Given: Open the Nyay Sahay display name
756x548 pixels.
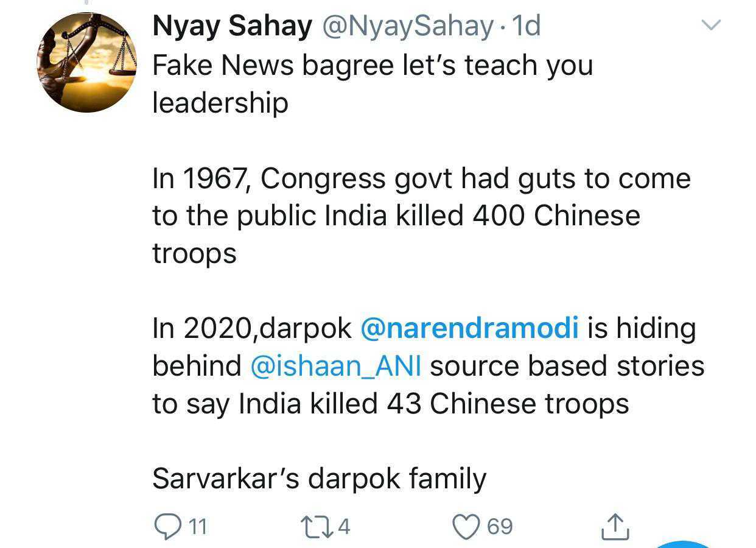Looking at the screenshot, I should [x=232, y=26].
